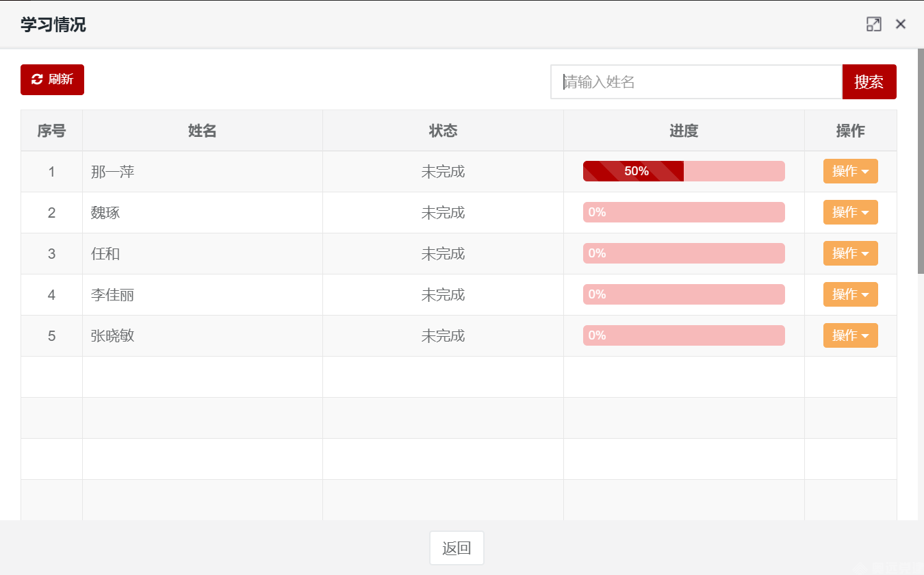Viewport: 924px width, 575px height.
Task: Click the 序号 column header
Action: tap(51, 131)
